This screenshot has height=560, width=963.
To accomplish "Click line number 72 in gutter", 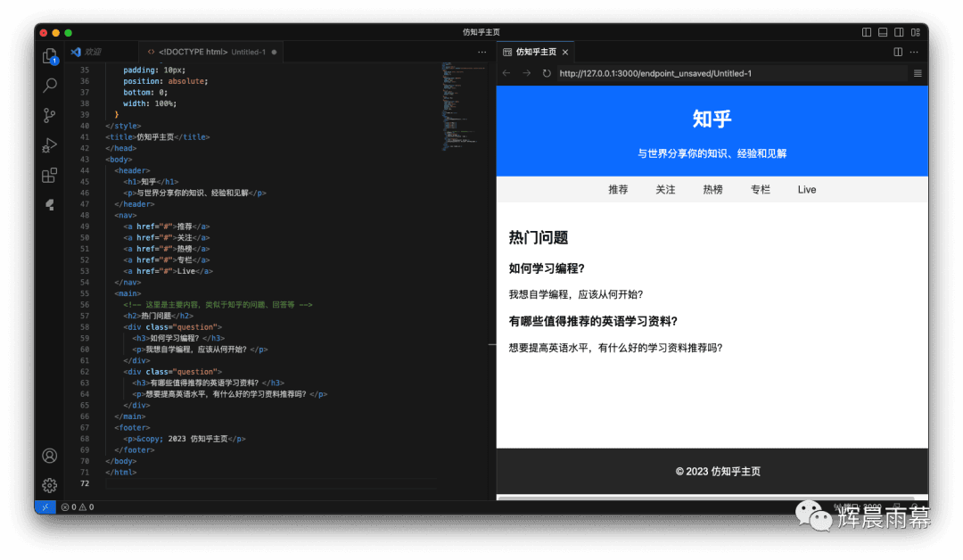I will pyautogui.click(x=85, y=484).
